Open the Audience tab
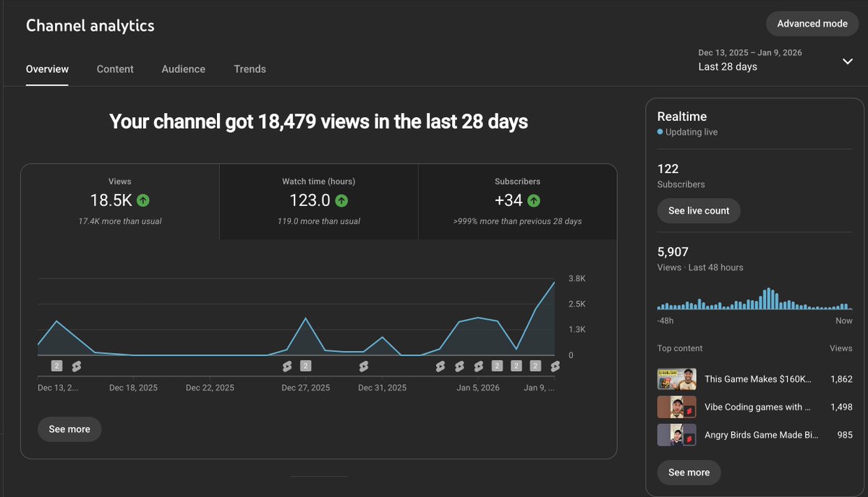Viewport: 868px width, 497px height. [x=183, y=69]
